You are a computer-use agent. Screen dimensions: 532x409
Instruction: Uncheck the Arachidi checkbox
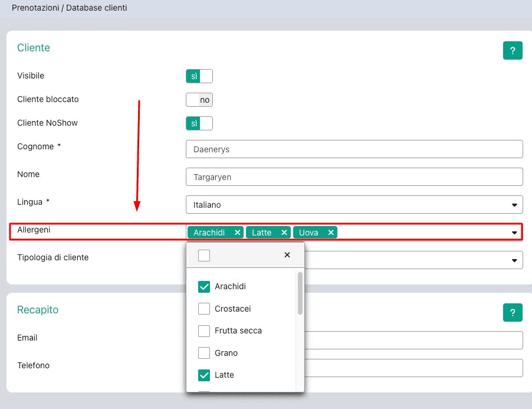(204, 287)
